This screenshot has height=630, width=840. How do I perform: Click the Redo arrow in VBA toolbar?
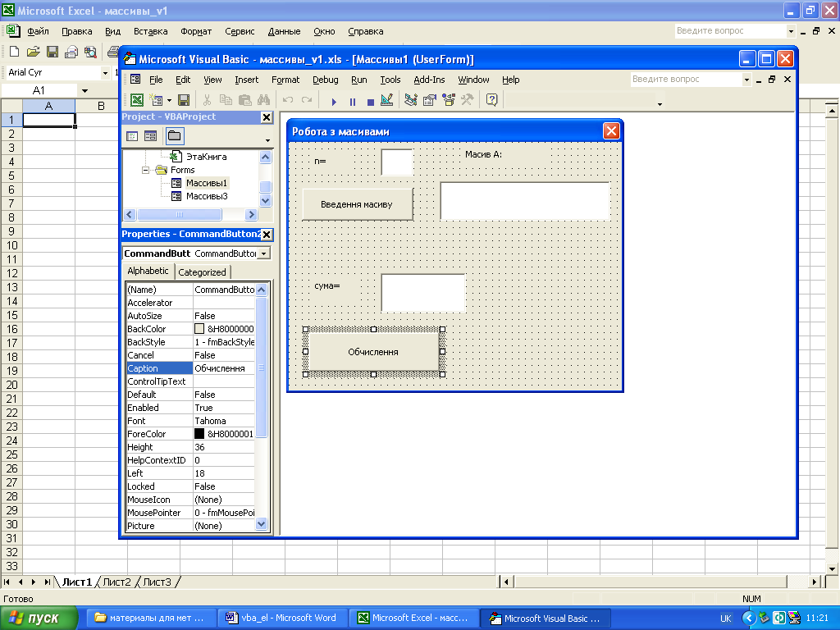point(307,99)
